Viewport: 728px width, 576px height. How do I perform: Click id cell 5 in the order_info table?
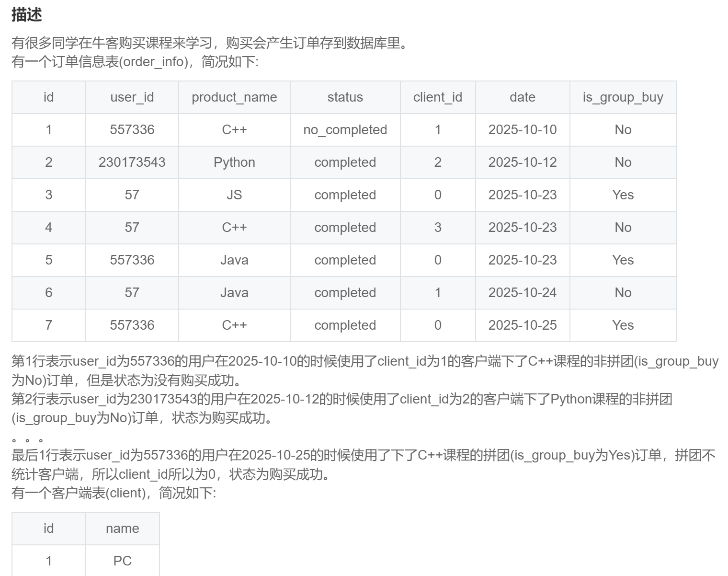48,260
